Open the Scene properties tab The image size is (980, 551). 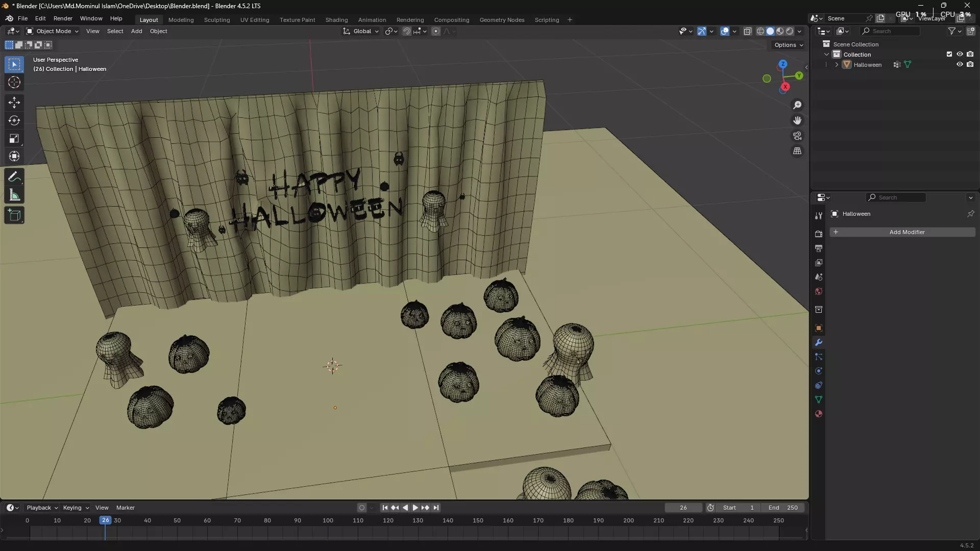click(819, 277)
